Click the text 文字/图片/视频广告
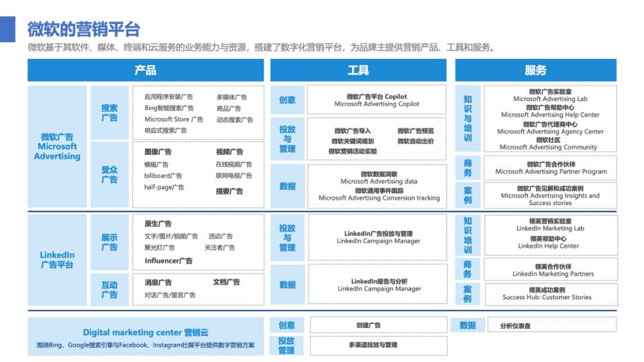The height and width of the screenshot is (362, 644). [171, 237]
